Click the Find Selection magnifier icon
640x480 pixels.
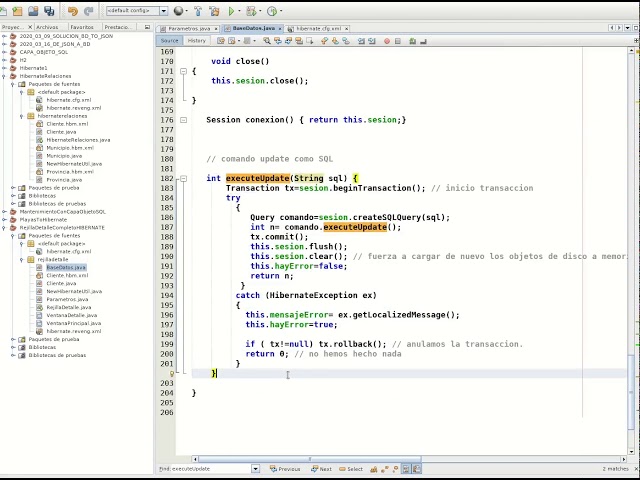[x=267, y=41]
